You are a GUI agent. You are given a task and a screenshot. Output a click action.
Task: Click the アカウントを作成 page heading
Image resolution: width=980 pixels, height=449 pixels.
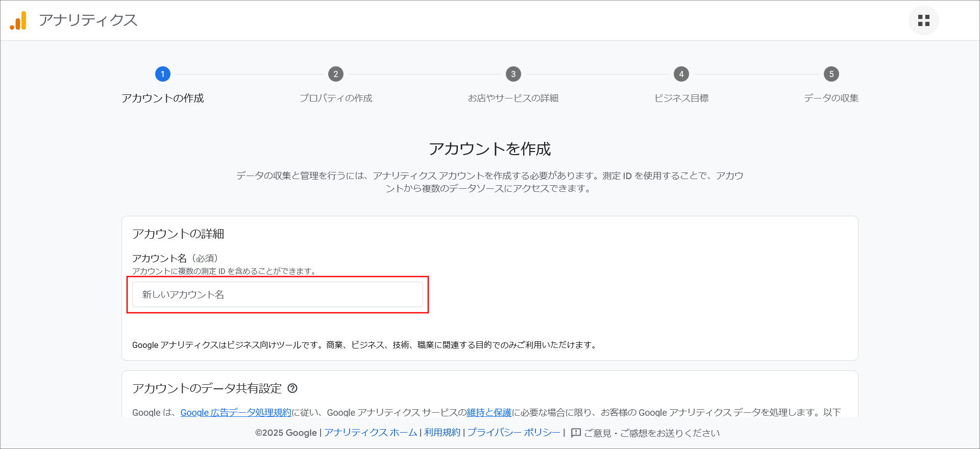tap(490, 149)
